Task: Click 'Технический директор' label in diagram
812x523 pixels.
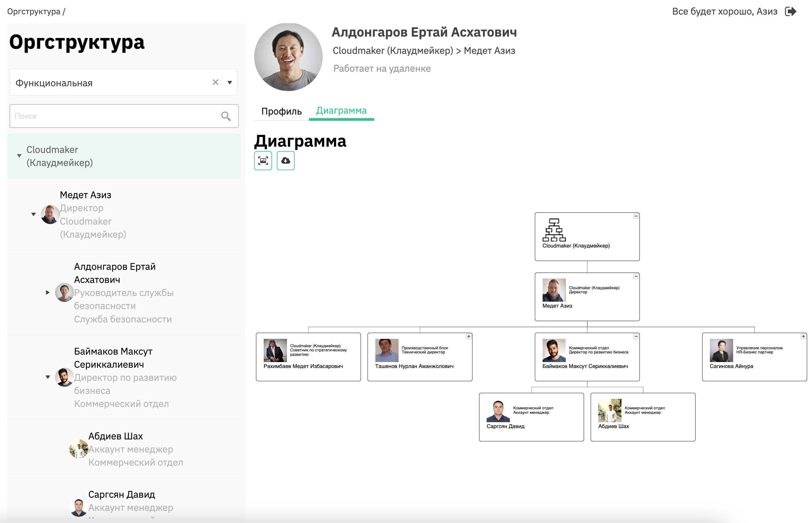Action: click(x=423, y=352)
